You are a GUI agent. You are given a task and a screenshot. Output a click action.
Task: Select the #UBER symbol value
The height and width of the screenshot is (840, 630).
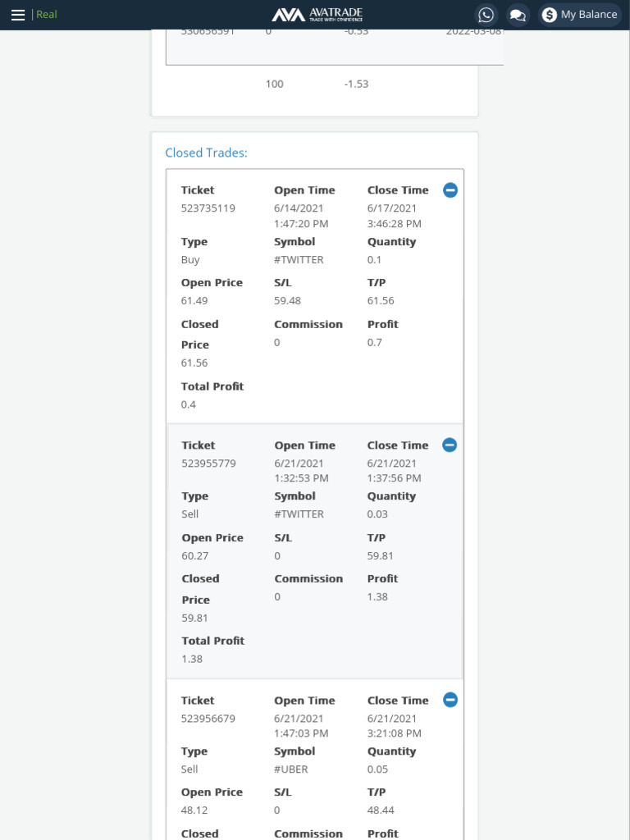coord(291,769)
